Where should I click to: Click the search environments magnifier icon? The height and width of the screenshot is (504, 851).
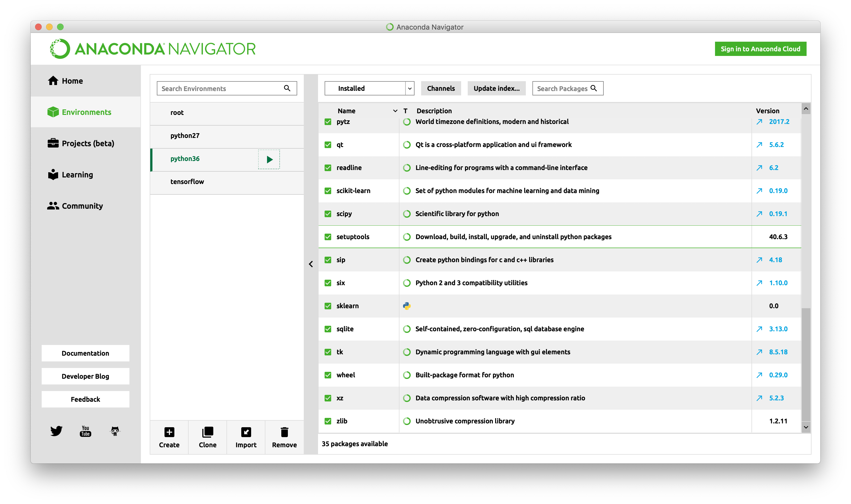(287, 88)
